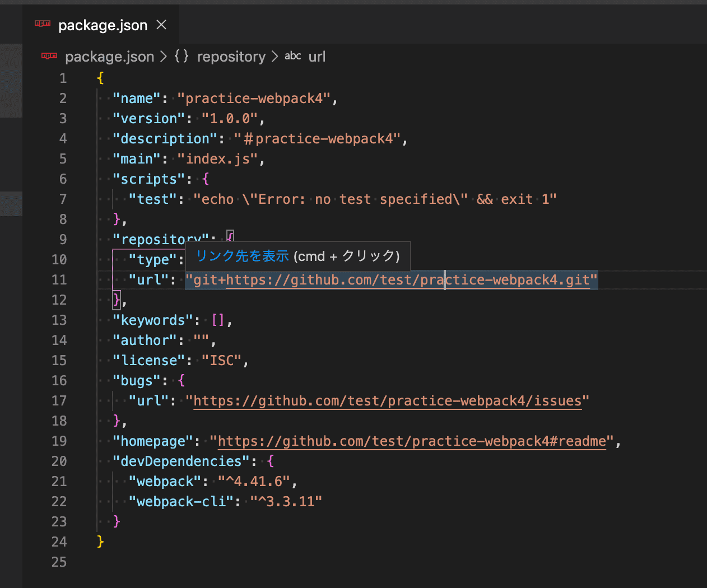707x588 pixels.
Task: Click the "url" key on line 11
Action: [148, 279]
